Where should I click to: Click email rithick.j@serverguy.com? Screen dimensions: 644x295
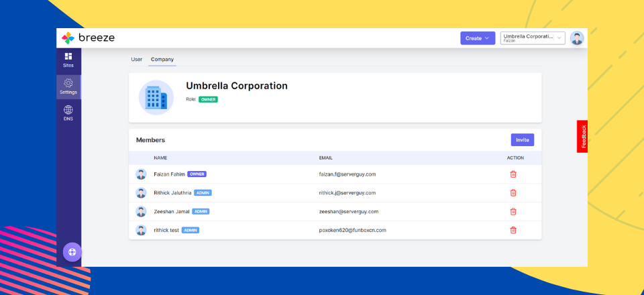[347, 193]
